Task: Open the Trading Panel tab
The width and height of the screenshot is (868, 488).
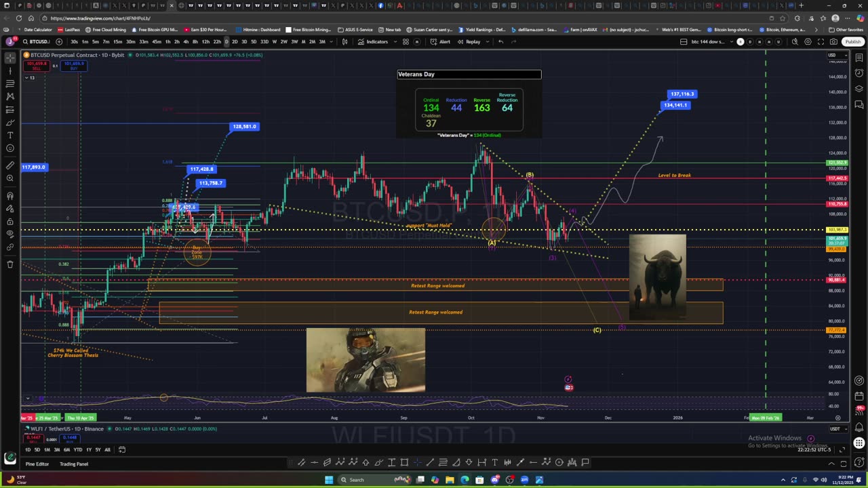Action: pos(74,464)
